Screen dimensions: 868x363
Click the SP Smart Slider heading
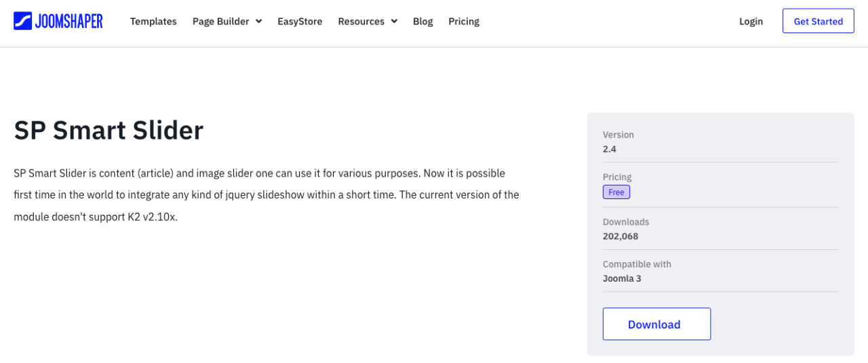(108, 130)
